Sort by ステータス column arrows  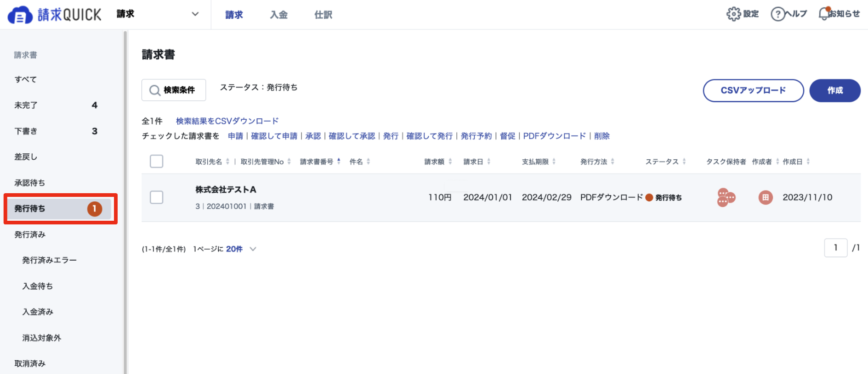684,162
